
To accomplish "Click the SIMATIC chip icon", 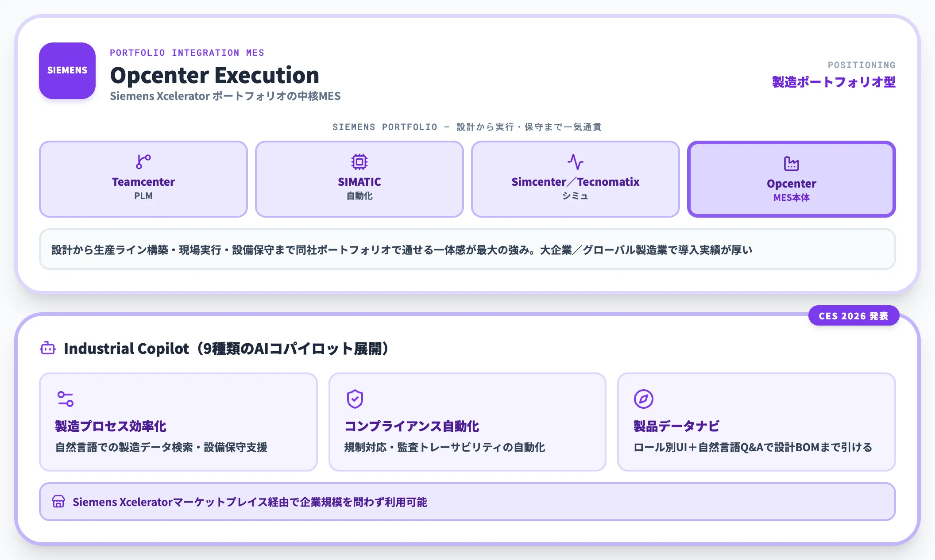I will pyautogui.click(x=359, y=162).
